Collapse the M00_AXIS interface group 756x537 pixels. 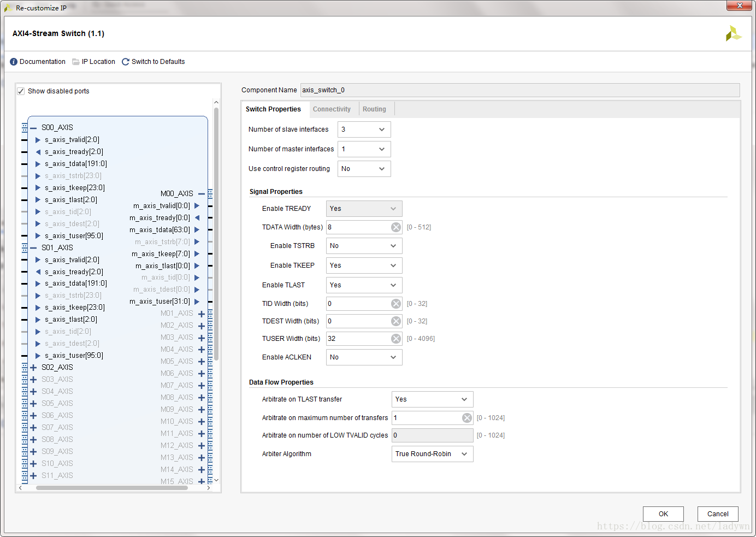coord(202,194)
